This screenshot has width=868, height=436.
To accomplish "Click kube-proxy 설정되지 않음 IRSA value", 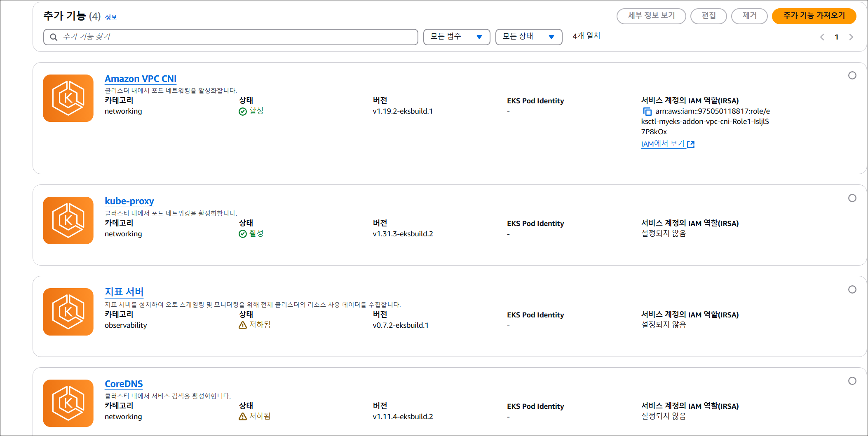I will click(664, 233).
